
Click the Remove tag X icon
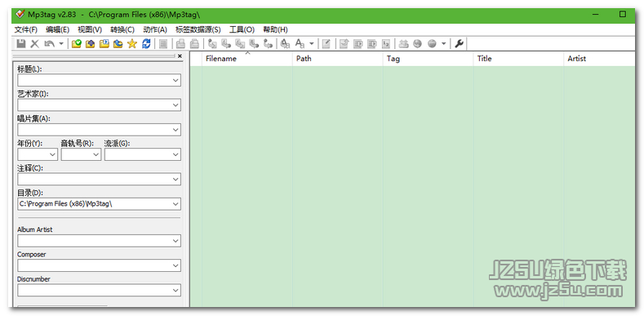[35, 43]
